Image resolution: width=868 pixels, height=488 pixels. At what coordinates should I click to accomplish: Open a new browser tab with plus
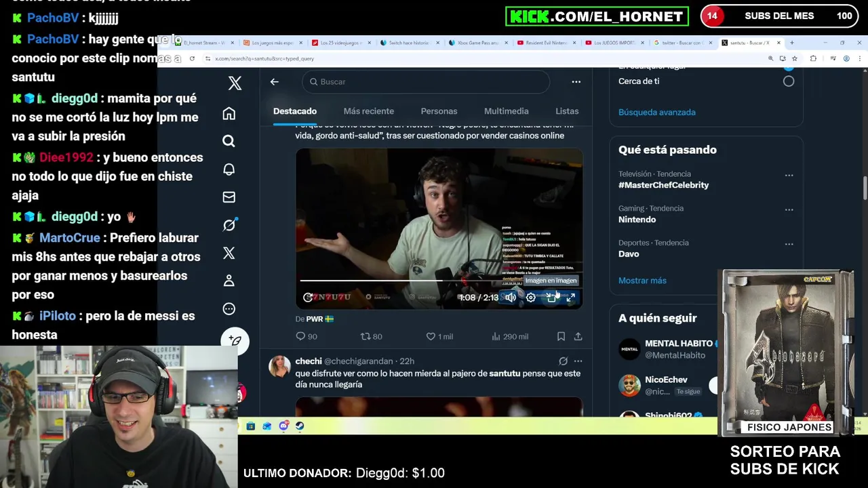tap(791, 43)
